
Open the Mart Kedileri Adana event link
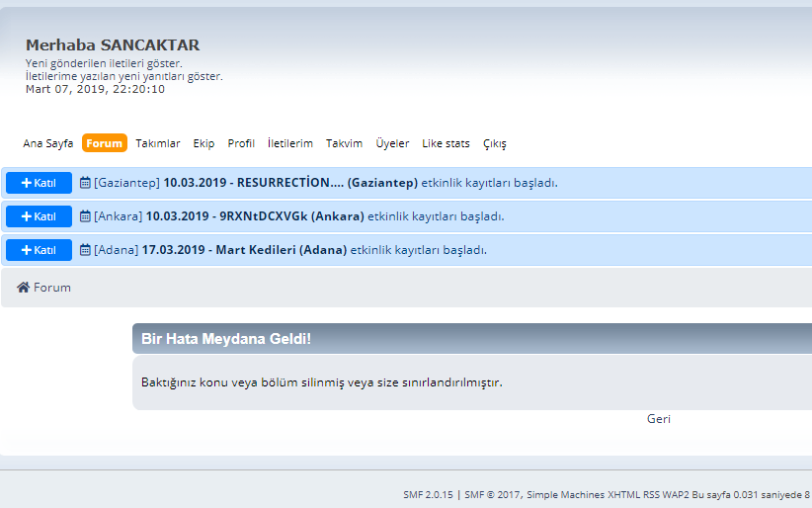[x=244, y=250]
